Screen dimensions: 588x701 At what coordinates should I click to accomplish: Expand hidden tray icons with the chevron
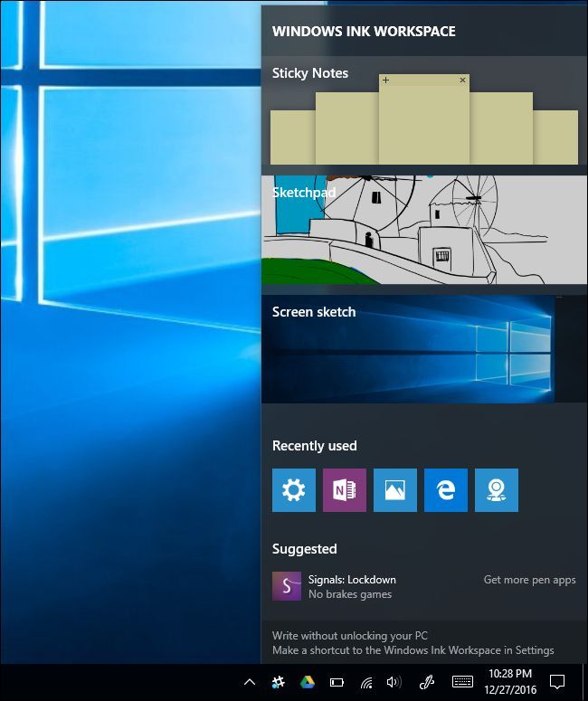[x=250, y=682]
